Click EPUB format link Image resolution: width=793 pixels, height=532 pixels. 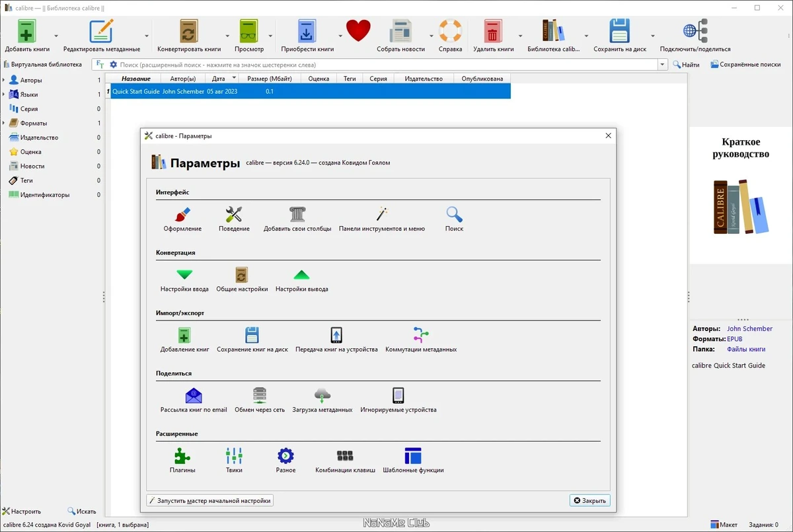[x=734, y=339]
